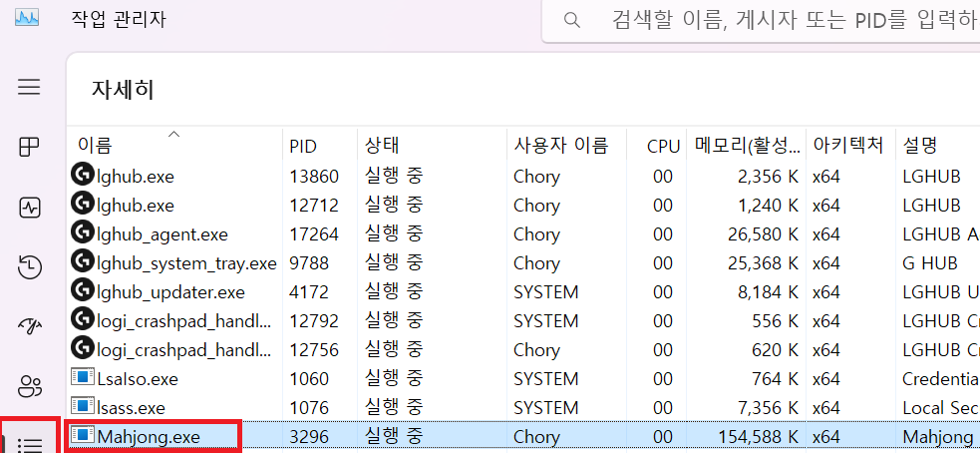Click the window icon of Mahjong.exe
The image size is (980, 453).
[83, 435]
